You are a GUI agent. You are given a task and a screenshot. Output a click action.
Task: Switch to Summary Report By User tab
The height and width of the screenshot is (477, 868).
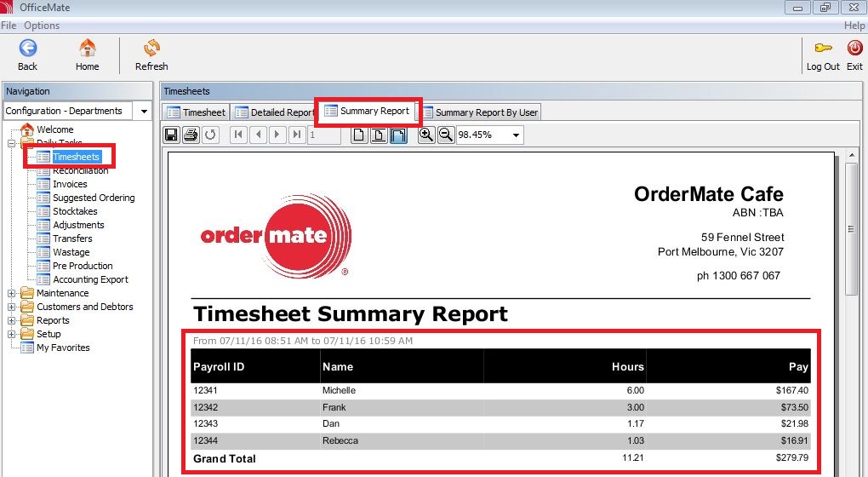pos(480,112)
